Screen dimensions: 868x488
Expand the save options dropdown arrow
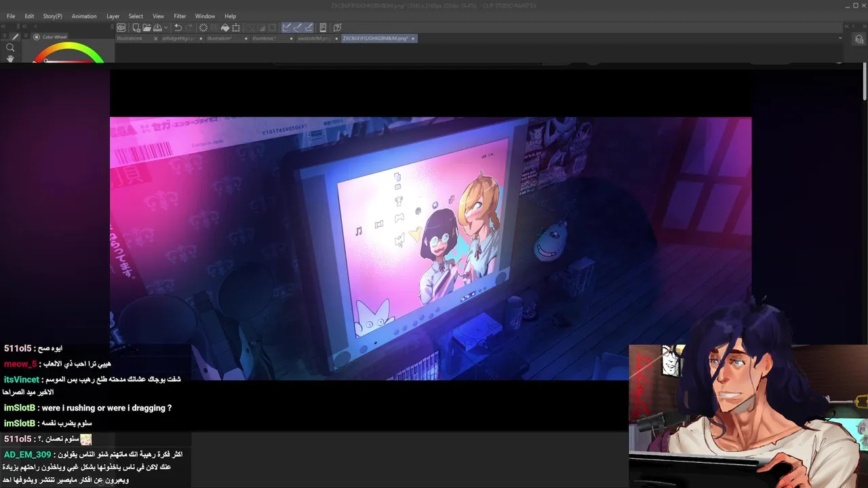(166, 28)
